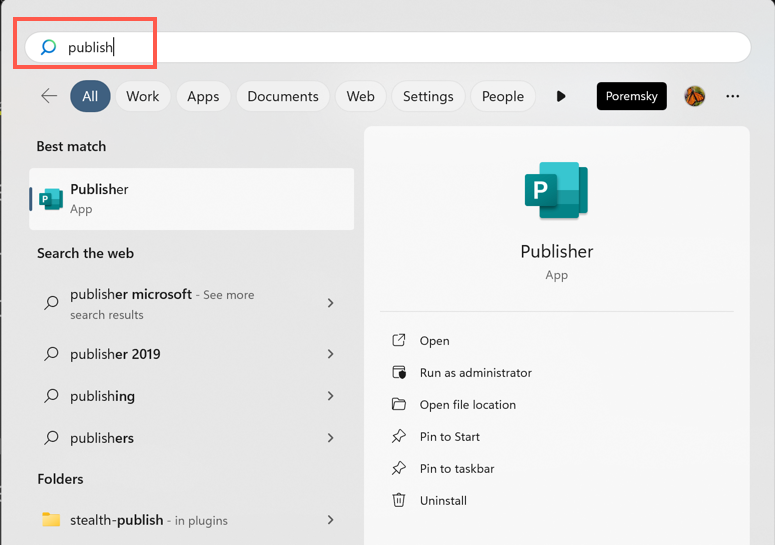Click search icon beside publishers

coord(51,438)
